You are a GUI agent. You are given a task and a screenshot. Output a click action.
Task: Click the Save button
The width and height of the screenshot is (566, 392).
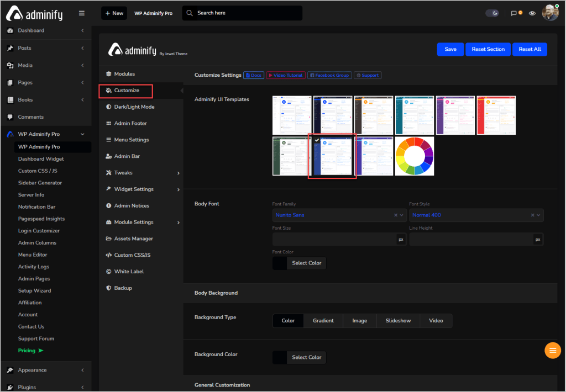pyautogui.click(x=450, y=49)
